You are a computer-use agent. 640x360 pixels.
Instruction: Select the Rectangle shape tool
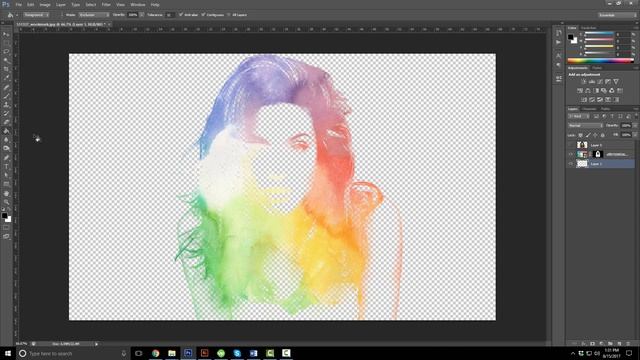pyautogui.click(x=6, y=184)
